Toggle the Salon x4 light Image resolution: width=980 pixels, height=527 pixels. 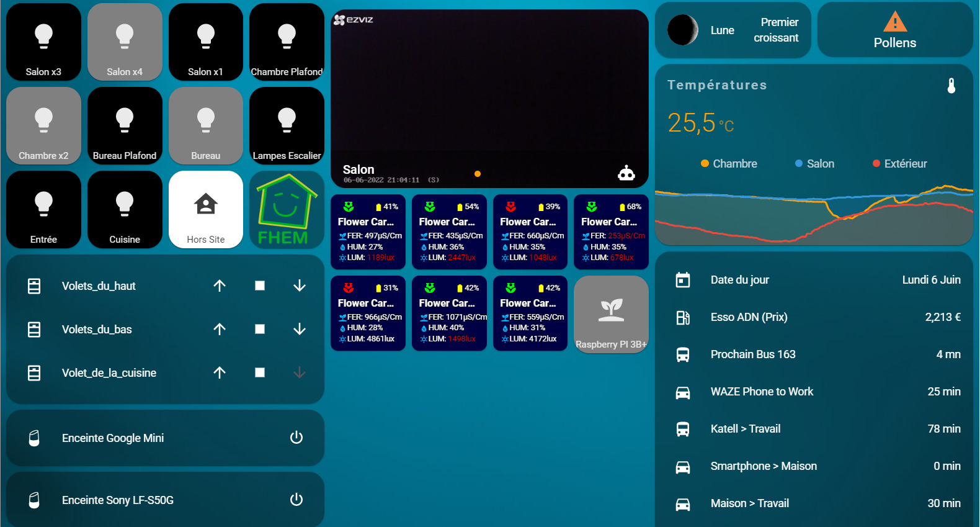(125, 42)
